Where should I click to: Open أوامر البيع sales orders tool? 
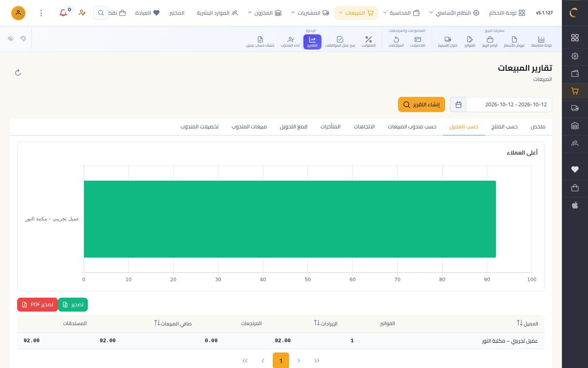click(490, 42)
